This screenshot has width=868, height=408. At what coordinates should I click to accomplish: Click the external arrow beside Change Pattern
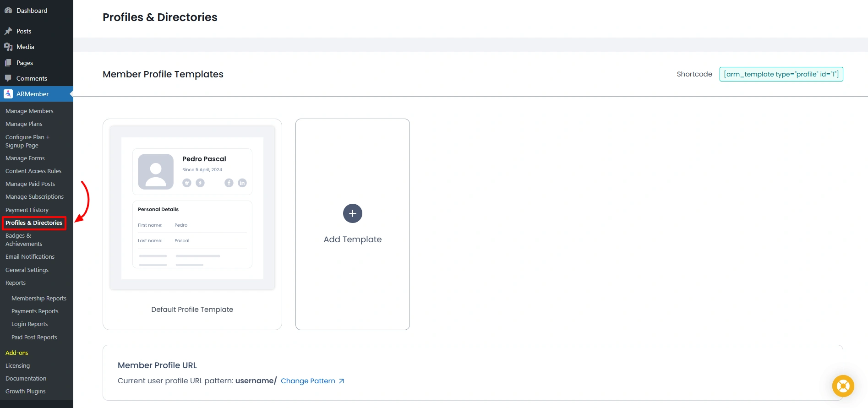coord(341,381)
